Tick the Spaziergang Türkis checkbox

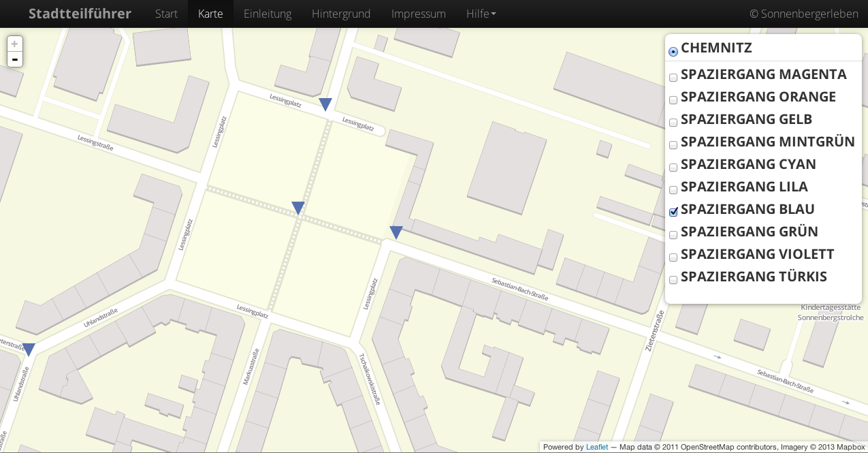673,279
